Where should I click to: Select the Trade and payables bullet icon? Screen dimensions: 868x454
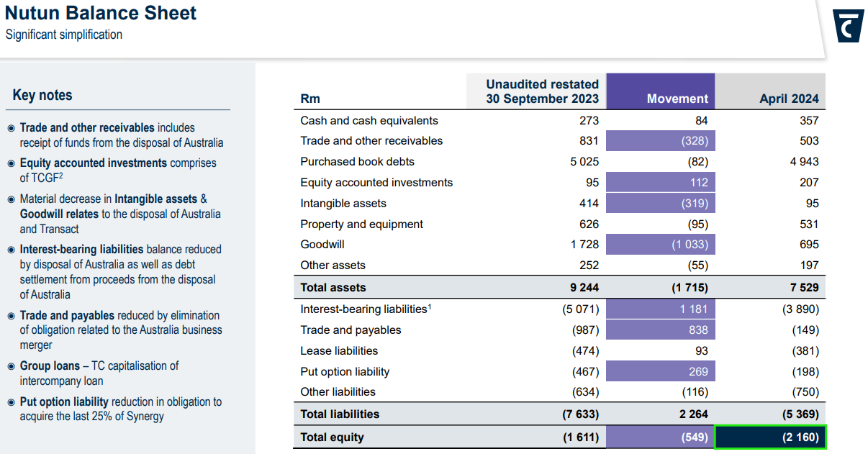point(10,315)
